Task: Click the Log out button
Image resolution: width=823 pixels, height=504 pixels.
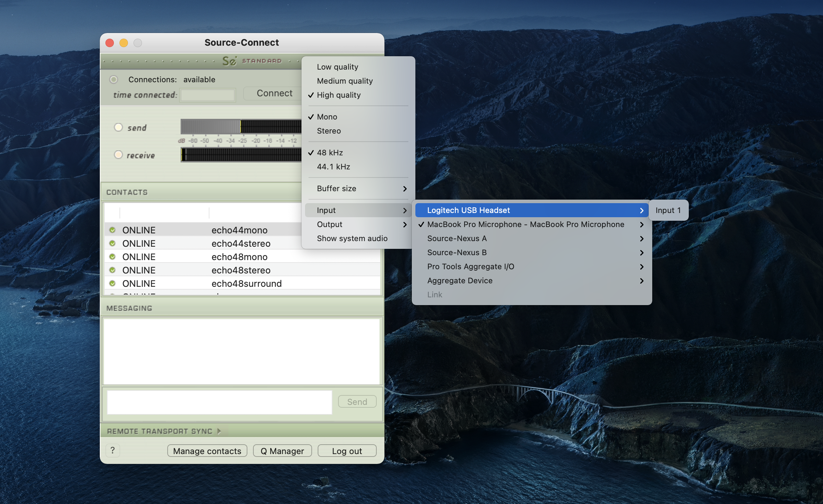Action: pyautogui.click(x=346, y=451)
